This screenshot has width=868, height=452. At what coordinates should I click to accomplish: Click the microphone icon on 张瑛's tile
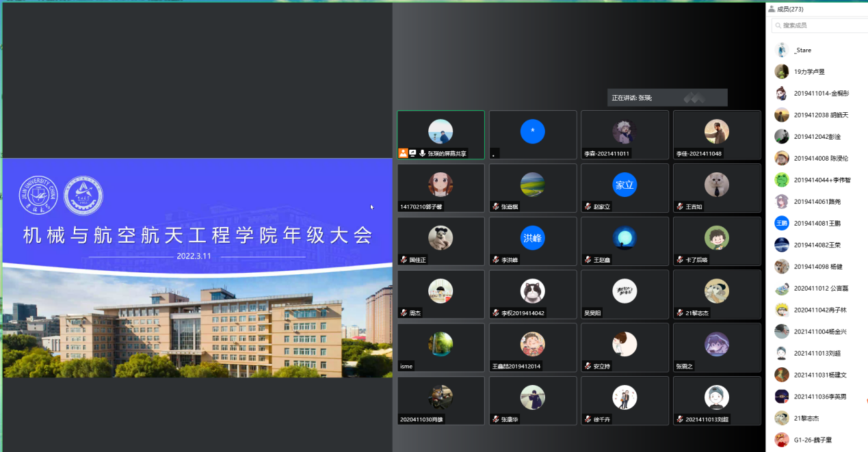coord(422,154)
